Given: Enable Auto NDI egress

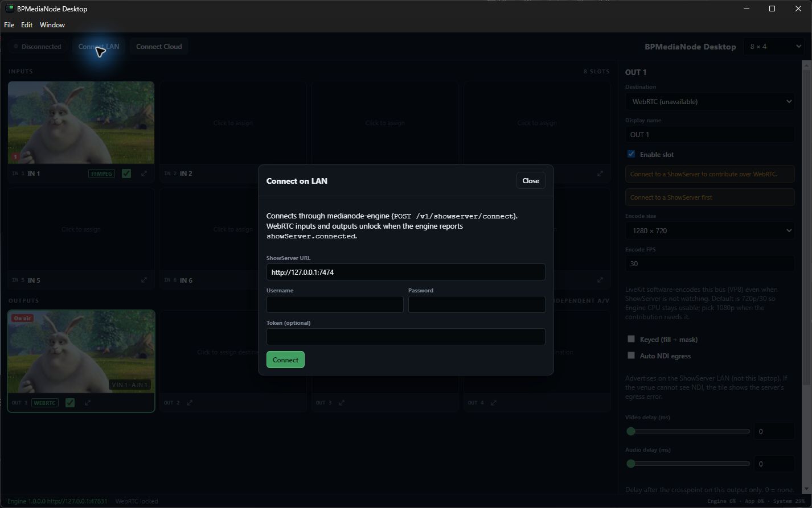Looking at the screenshot, I should pyautogui.click(x=631, y=356).
